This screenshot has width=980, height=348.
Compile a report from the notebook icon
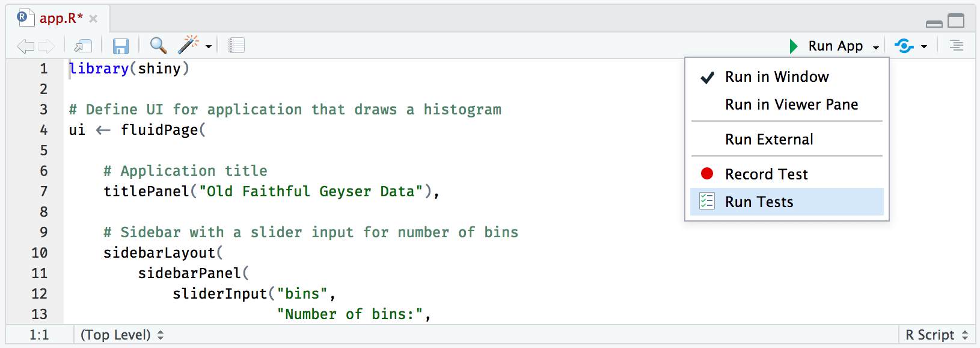236,45
